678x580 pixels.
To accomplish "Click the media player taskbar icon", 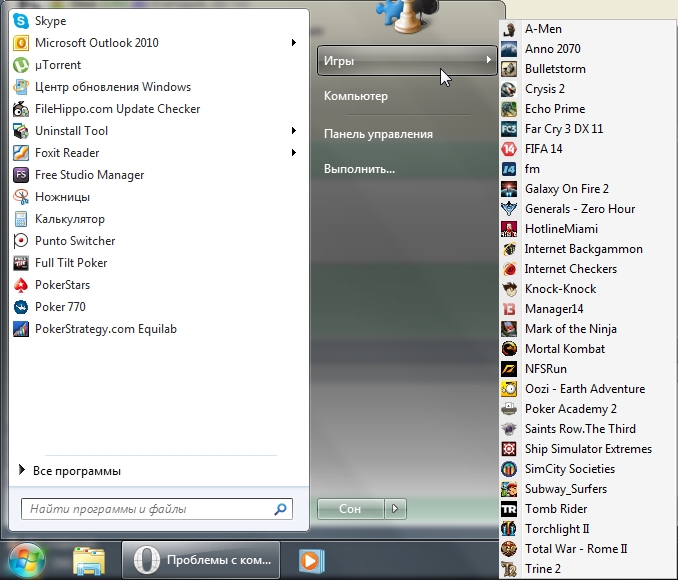I will [x=310, y=559].
